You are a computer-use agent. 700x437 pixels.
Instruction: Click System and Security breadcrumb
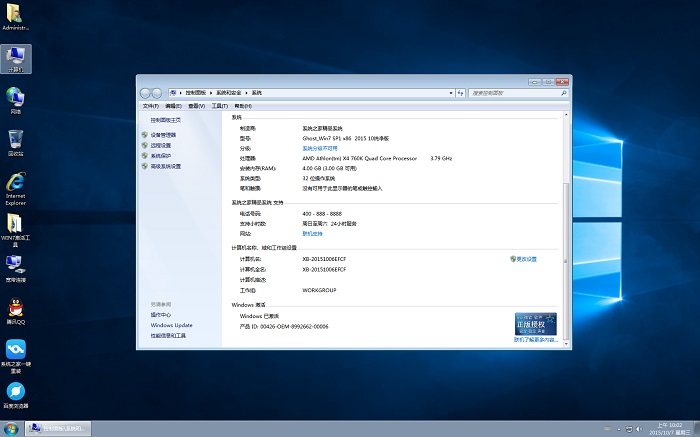click(x=229, y=93)
